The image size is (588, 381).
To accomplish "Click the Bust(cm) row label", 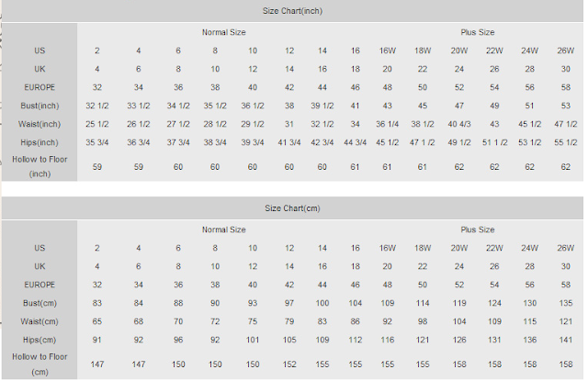I will tap(40, 303).
